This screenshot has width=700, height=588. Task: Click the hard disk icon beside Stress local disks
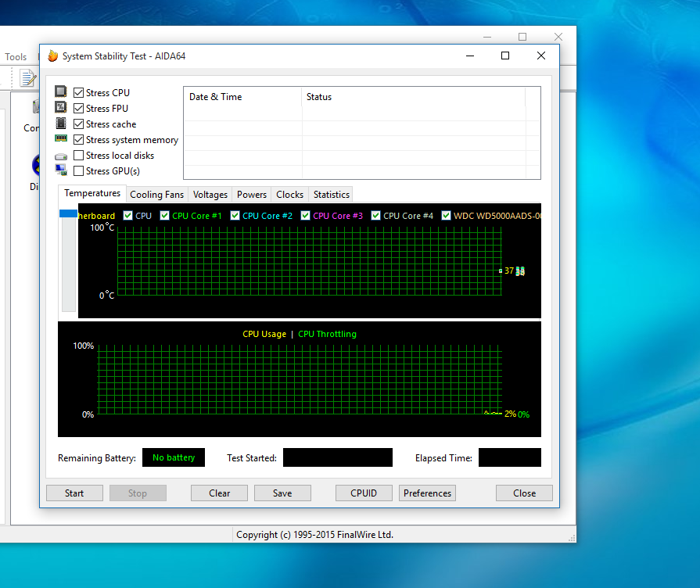coord(61,156)
